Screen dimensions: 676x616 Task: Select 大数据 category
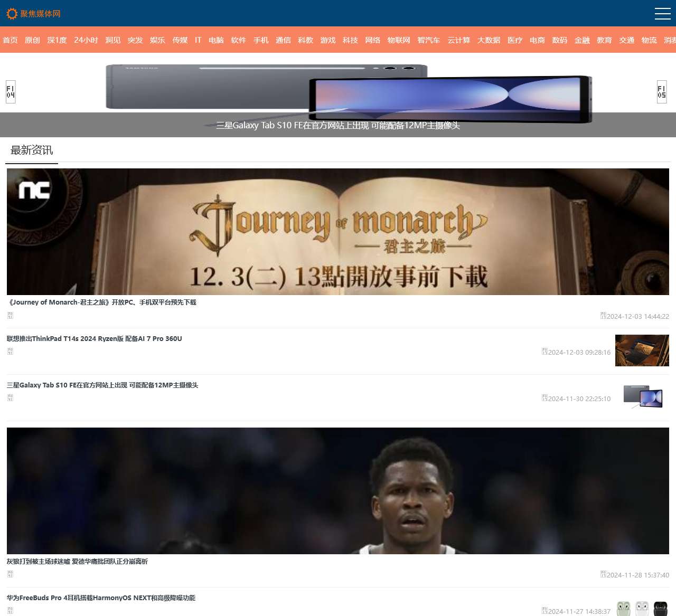click(489, 40)
